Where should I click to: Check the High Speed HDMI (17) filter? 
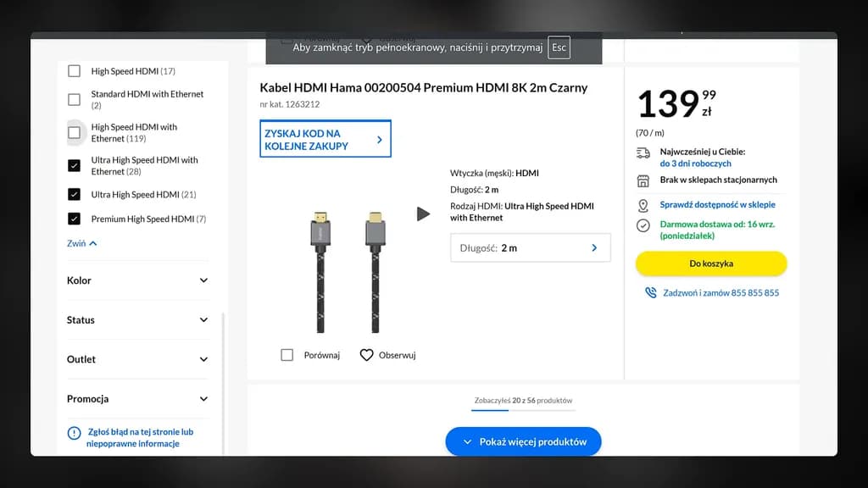tap(74, 71)
